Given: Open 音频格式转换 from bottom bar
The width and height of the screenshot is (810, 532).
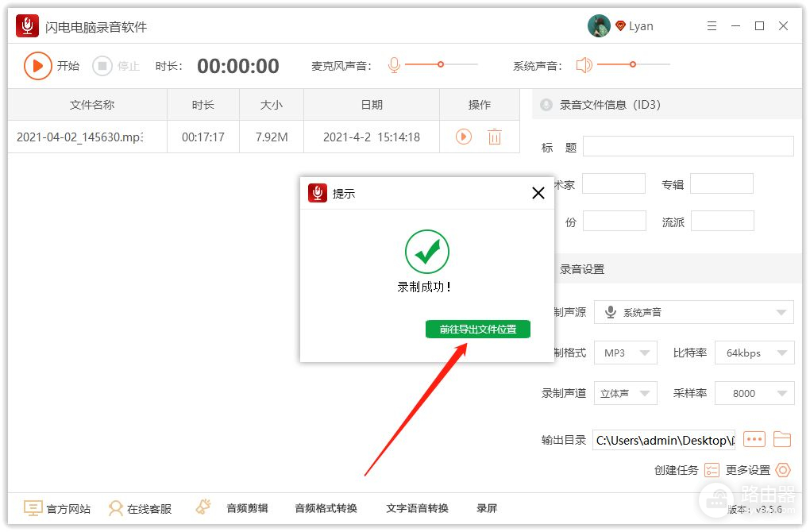Looking at the screenshot, I should [x=326, y=508].
